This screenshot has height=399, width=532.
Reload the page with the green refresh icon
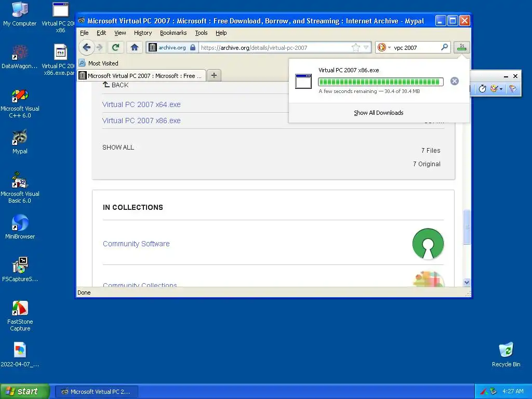pyautogui.click(x=115, y=47)
